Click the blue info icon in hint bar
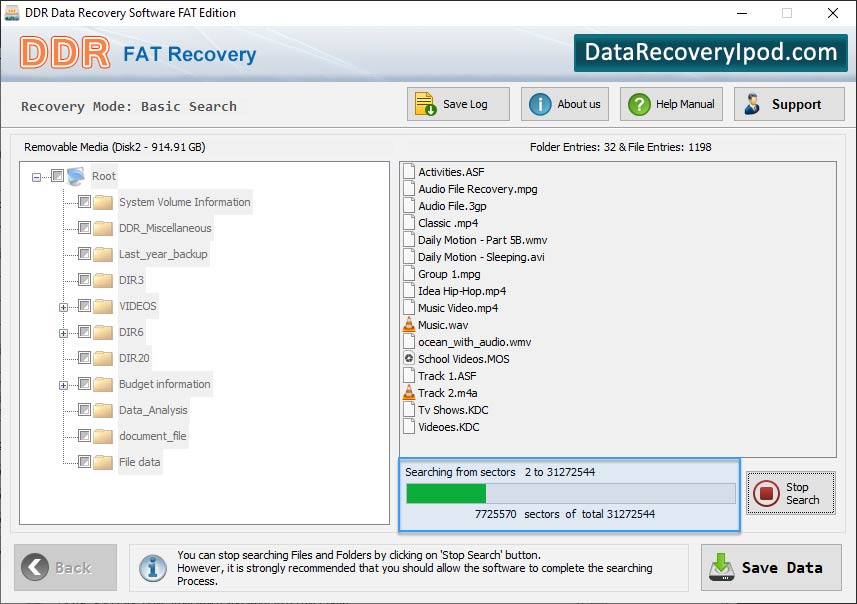Viewport: 857px width, 604px height. 152,567
